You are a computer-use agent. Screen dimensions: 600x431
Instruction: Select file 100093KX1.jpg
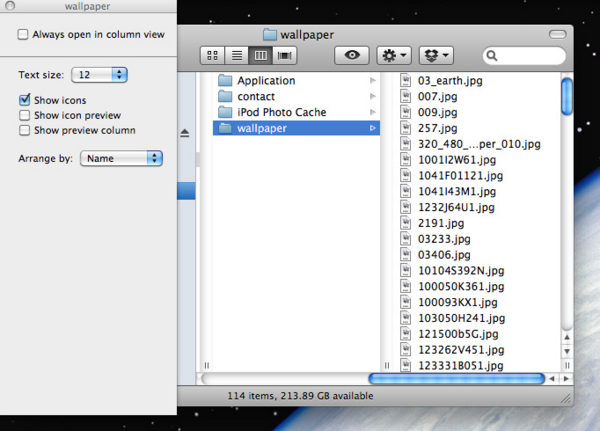pyautogui.click(x=458, y=302)
